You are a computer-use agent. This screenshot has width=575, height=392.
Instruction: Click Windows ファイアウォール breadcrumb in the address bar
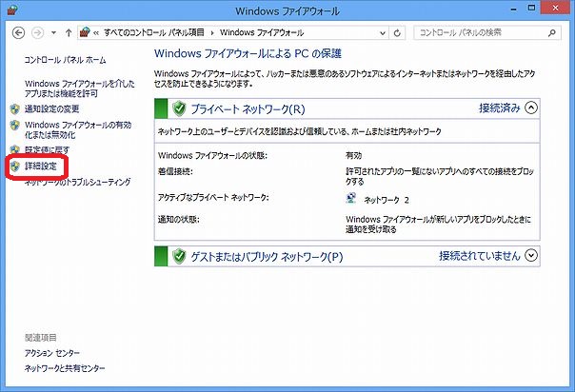click(x=262, y=32)
